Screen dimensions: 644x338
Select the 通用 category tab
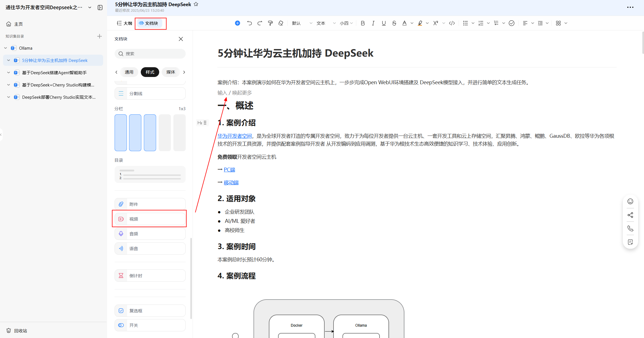129,72
